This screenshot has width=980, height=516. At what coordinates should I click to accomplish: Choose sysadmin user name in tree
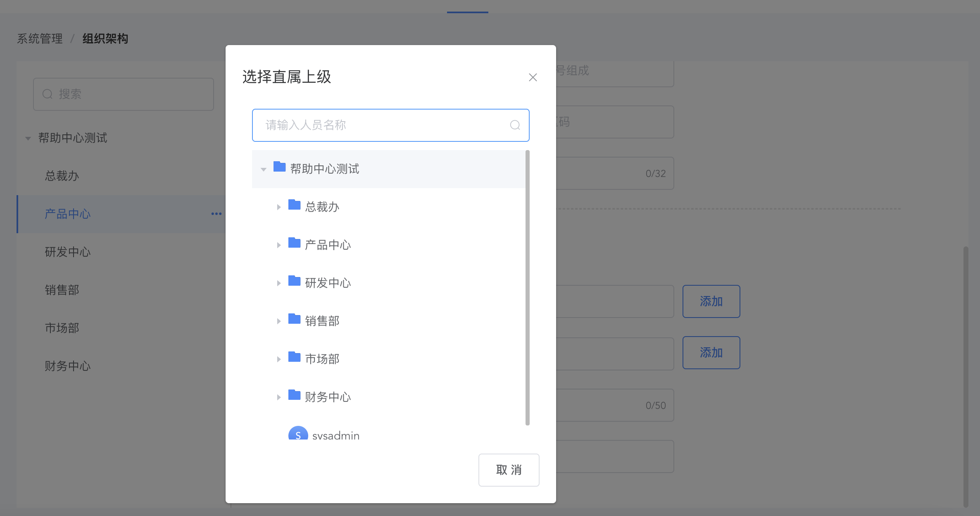[336, 435]
